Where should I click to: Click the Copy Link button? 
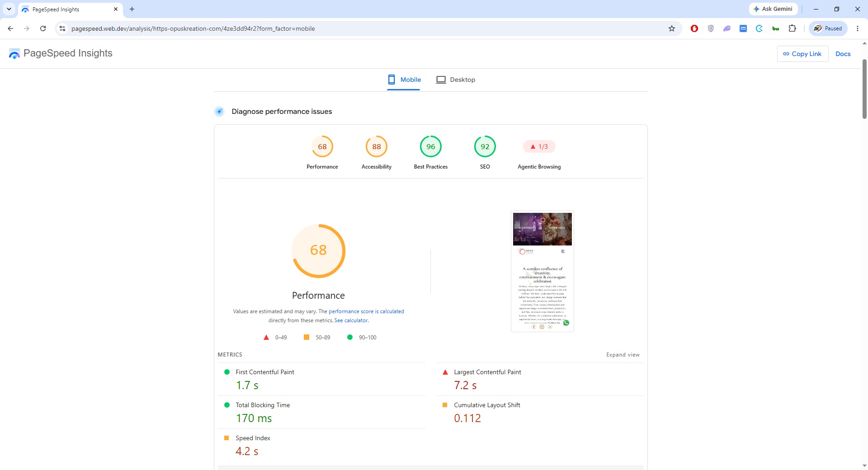click(802, 54)
